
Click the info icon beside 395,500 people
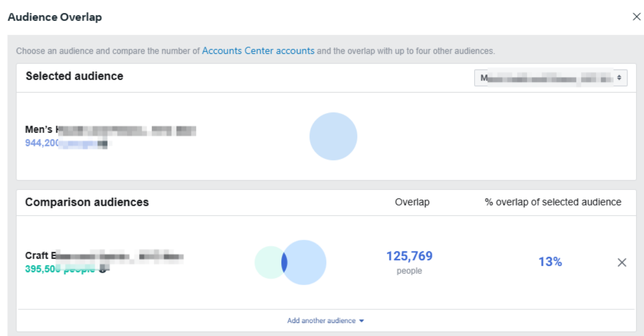click(x=103, y=269)
